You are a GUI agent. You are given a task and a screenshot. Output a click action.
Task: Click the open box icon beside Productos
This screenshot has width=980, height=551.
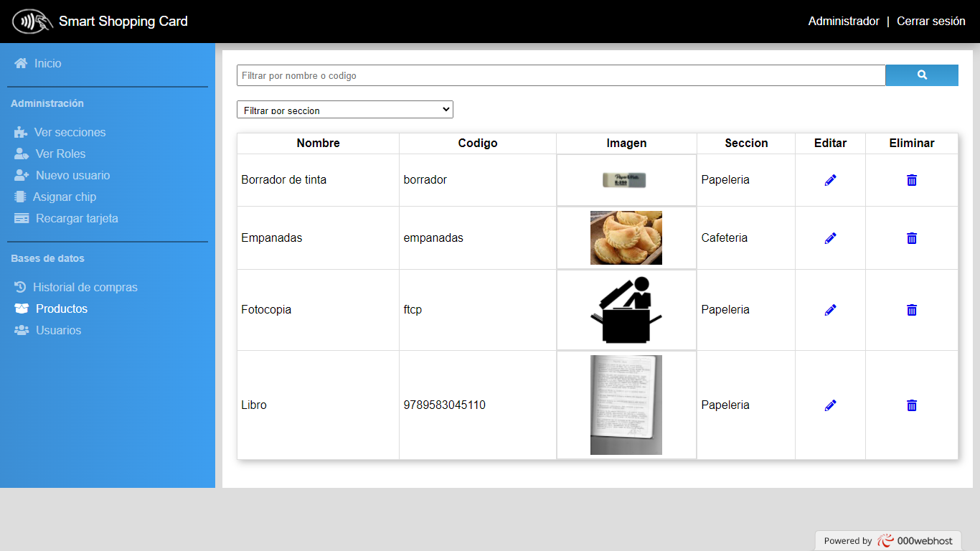tap(22, 309)
